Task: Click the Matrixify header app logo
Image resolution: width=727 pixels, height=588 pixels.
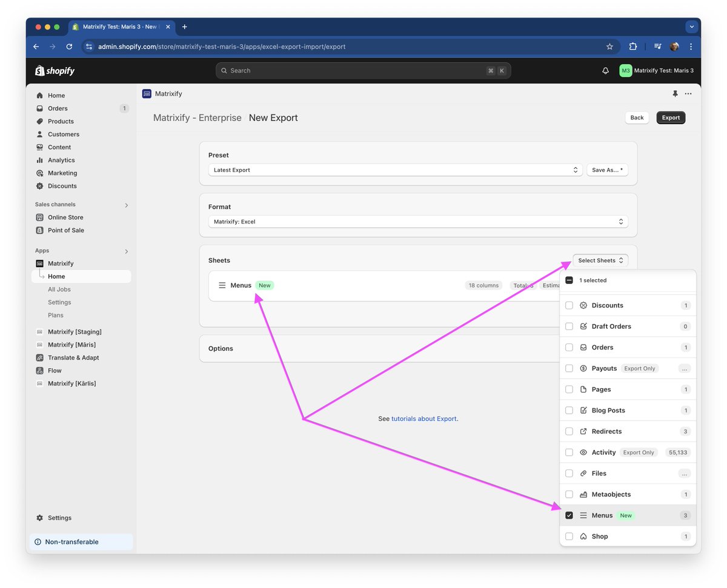Action: click(147, 94)
